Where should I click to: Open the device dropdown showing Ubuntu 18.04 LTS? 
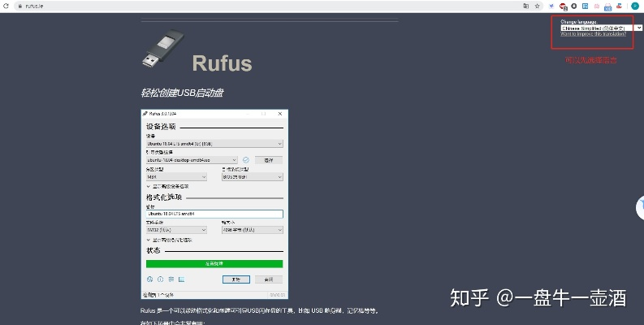click(214, 144)
